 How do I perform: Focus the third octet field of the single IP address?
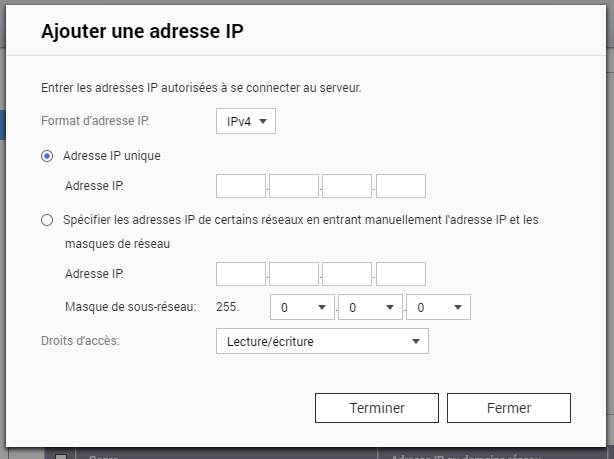[x=348, y=186]
